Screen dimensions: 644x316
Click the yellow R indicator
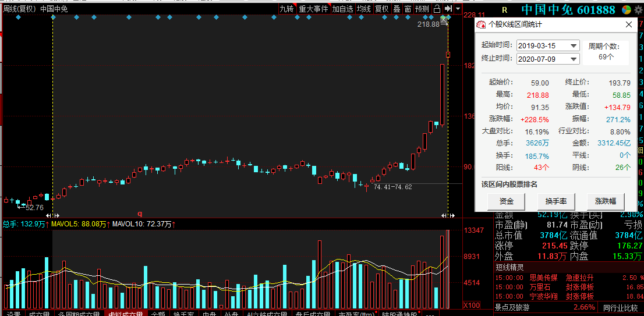tap(505, 10)
